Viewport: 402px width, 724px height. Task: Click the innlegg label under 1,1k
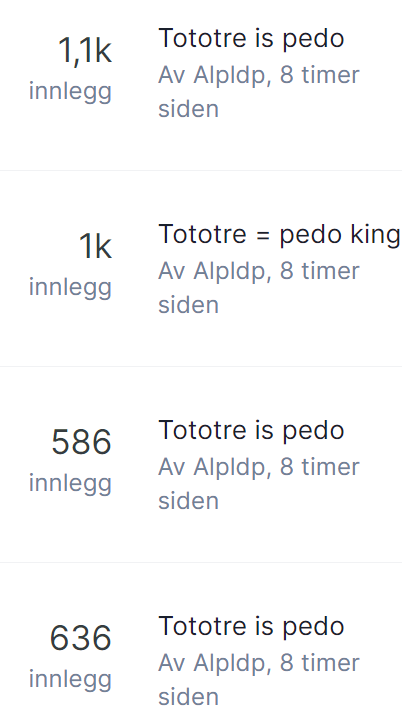(x=70, y=91)
